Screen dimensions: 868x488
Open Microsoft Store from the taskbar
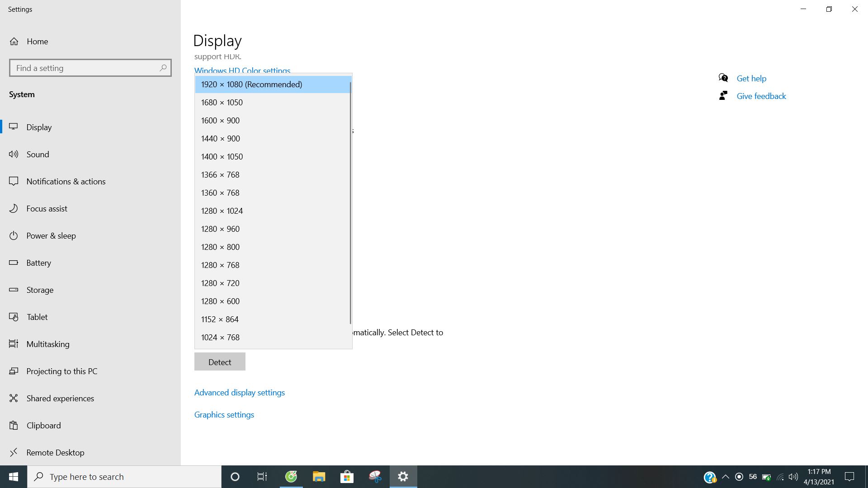pos(347,477)
